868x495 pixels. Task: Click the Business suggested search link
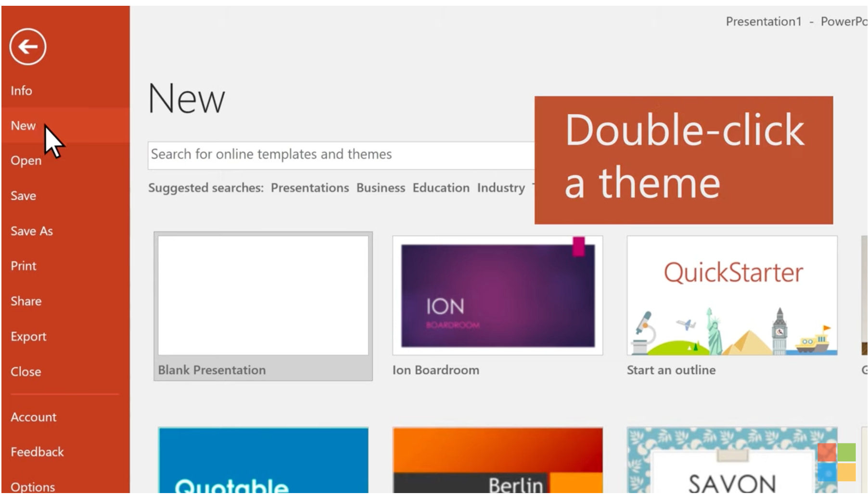click(x=381, y=188)
